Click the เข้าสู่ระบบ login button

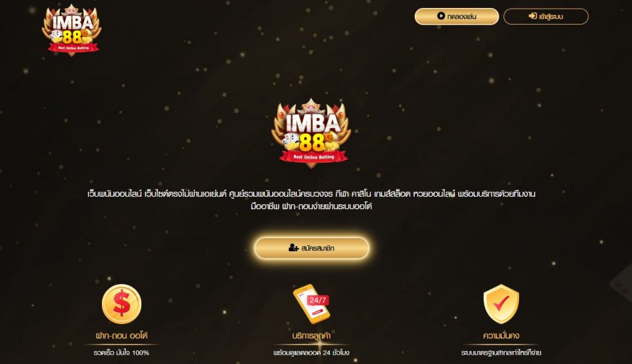point(546,17)
